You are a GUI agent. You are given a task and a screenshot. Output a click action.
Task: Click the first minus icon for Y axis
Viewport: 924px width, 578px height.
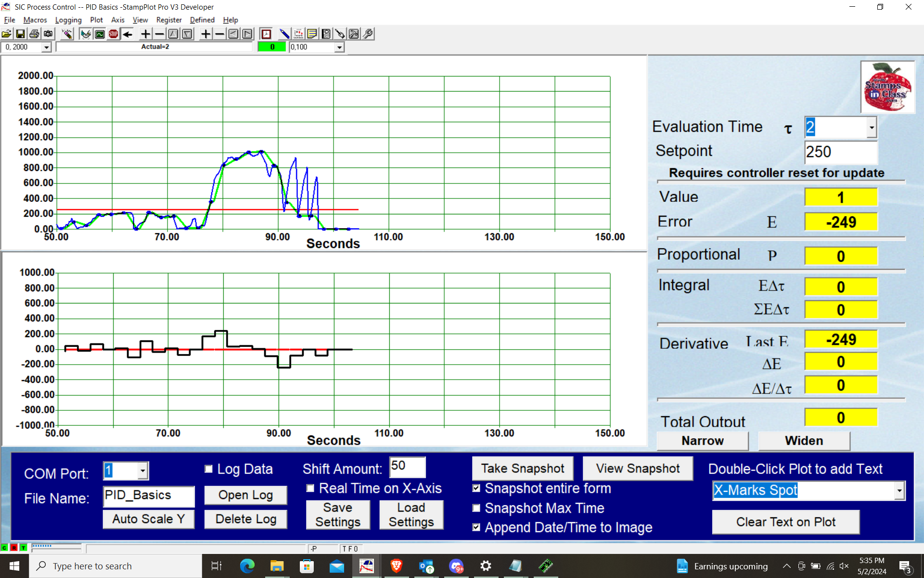pyautogui.click(x=159, y=34)
